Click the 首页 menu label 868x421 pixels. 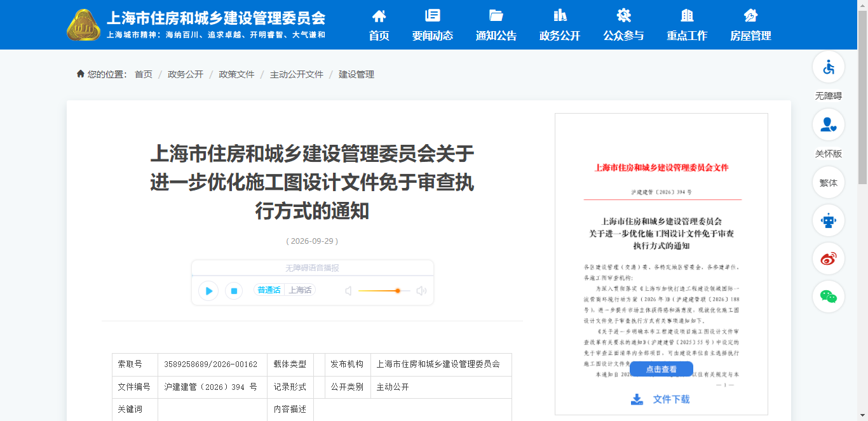379,36
